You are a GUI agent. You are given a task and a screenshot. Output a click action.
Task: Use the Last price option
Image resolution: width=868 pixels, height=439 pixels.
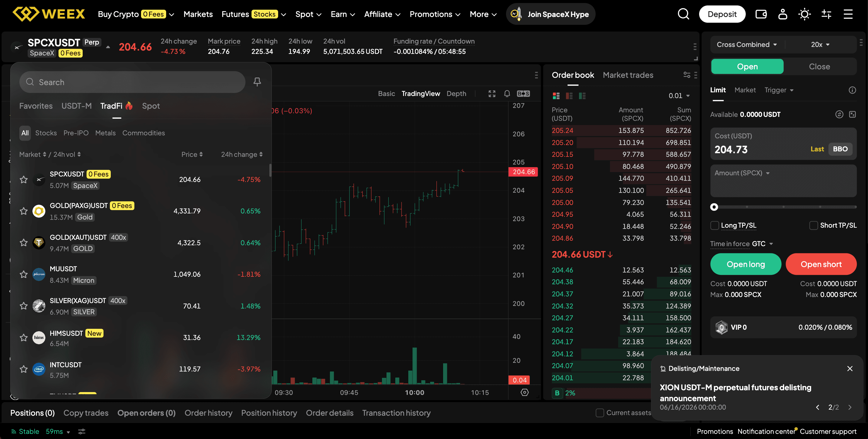point(817,149)
